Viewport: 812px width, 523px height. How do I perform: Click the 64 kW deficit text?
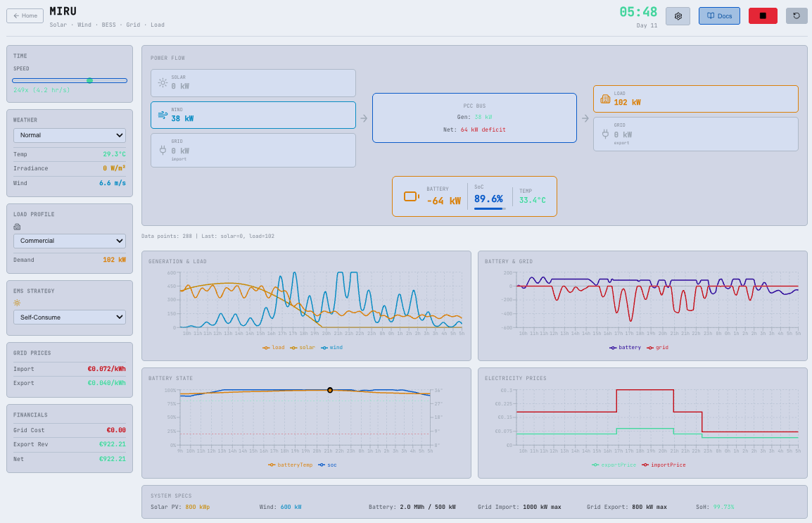pos(483,130)
